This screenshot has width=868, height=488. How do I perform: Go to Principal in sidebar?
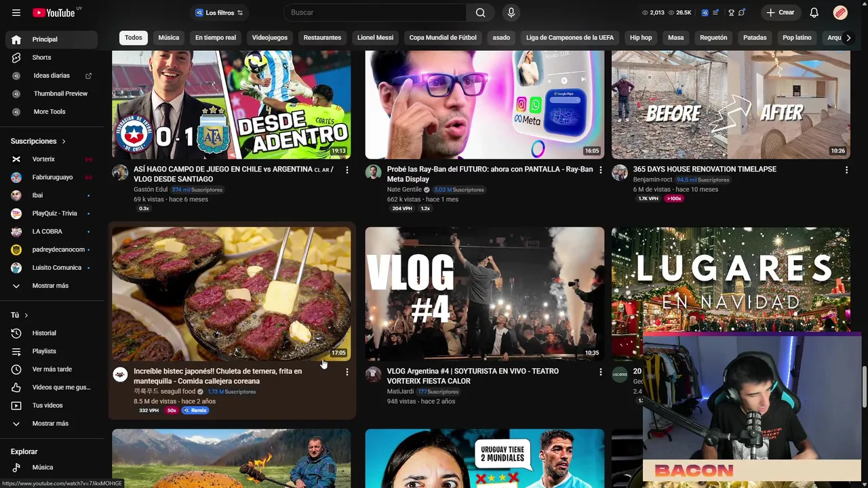pos(53,39)
